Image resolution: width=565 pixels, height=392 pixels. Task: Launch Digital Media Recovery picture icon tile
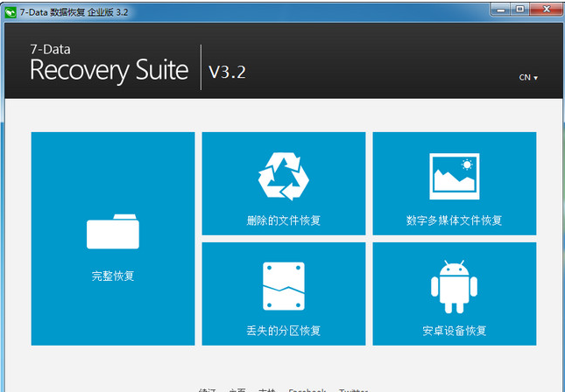455,184
